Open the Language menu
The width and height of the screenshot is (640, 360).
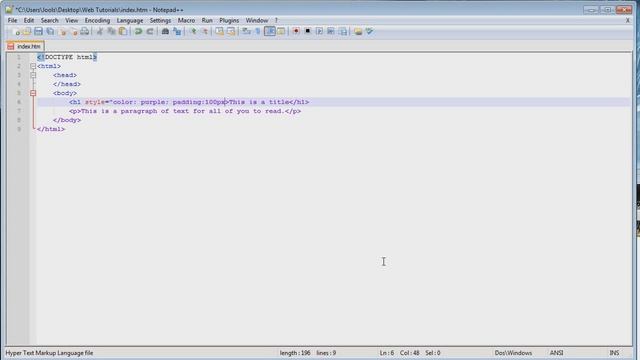click(x=130, y=20)
